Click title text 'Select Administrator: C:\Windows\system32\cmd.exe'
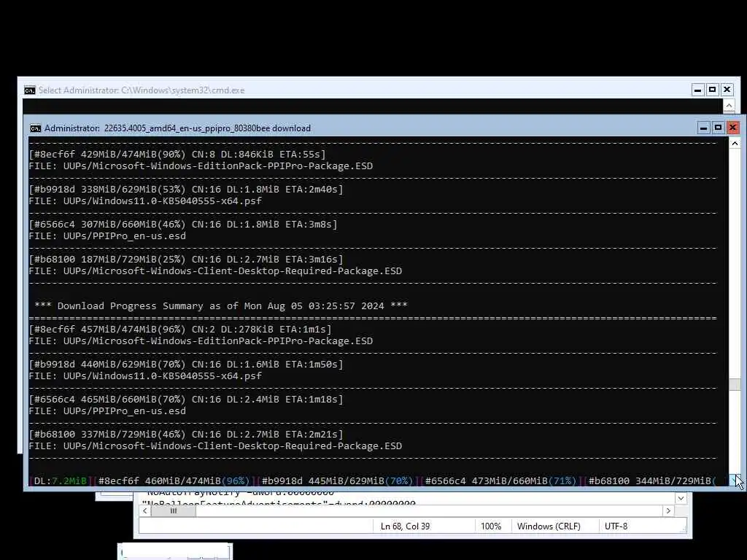This screenshot has height=560, width=747. point(142,90)
